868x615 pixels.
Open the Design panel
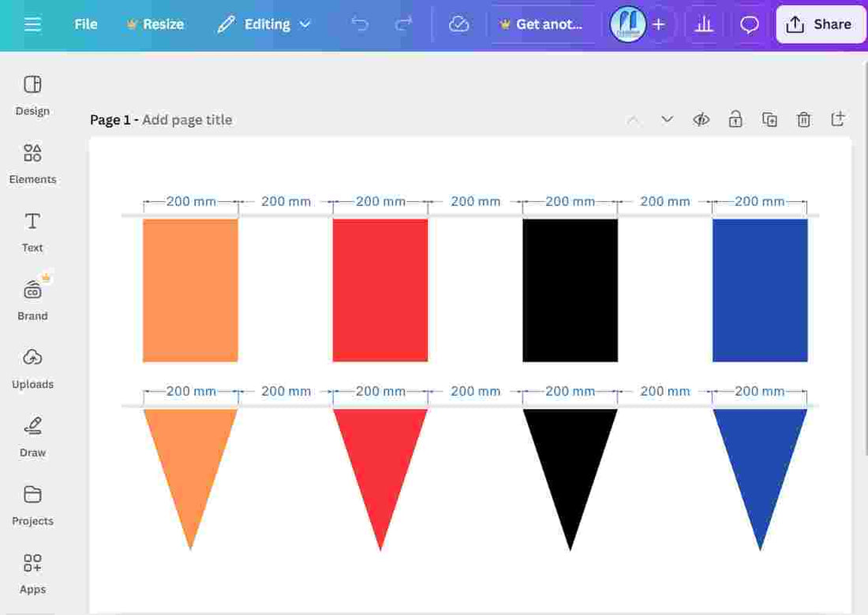click(32, 96)
